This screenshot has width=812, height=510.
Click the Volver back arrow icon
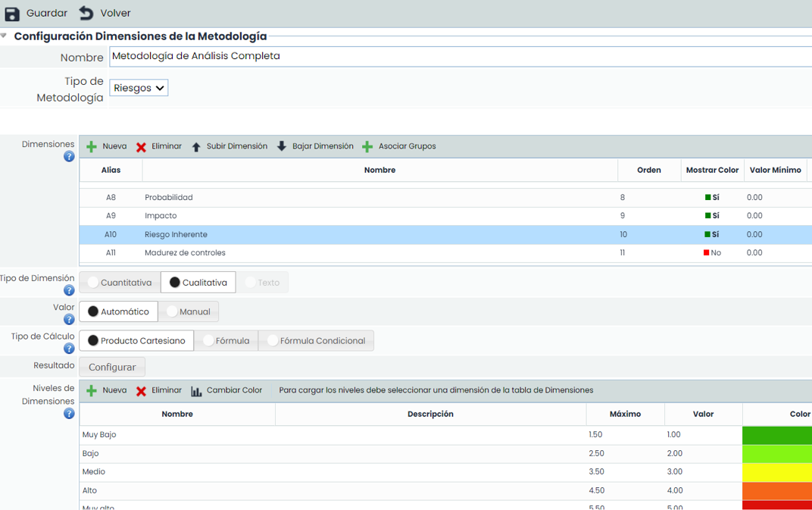(86, 14)
